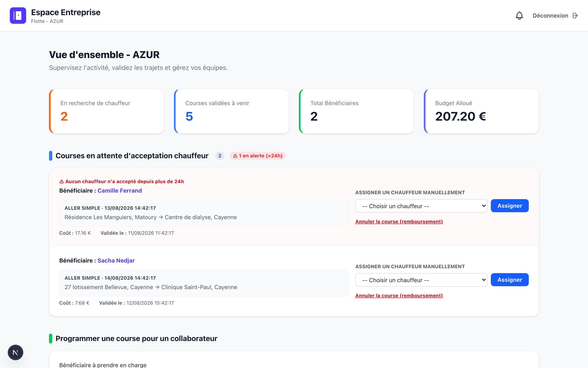
Task: Click 'ALLER SIMPLE · 14/08/2026 14:42:17'
Action: pos(110,278)
